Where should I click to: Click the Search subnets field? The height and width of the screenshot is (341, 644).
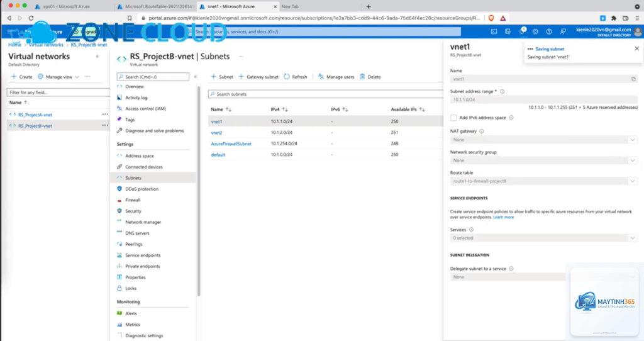coord(325,94)
